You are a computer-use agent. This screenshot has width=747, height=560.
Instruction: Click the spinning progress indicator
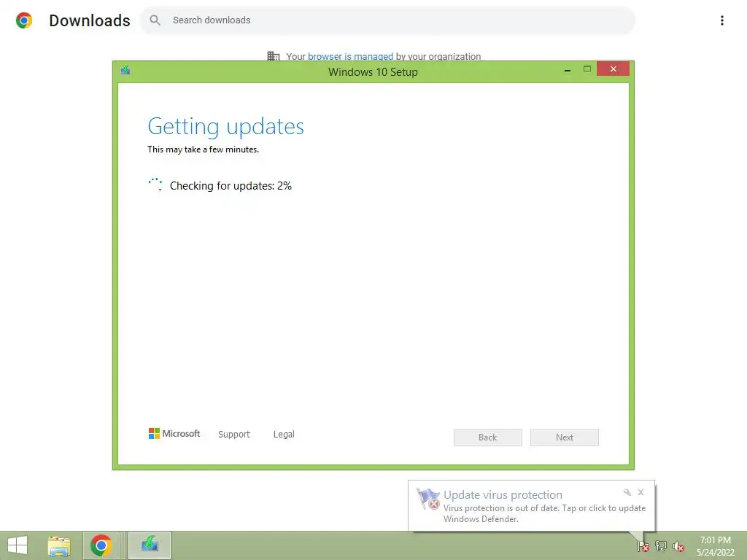[x=155, y=184]
